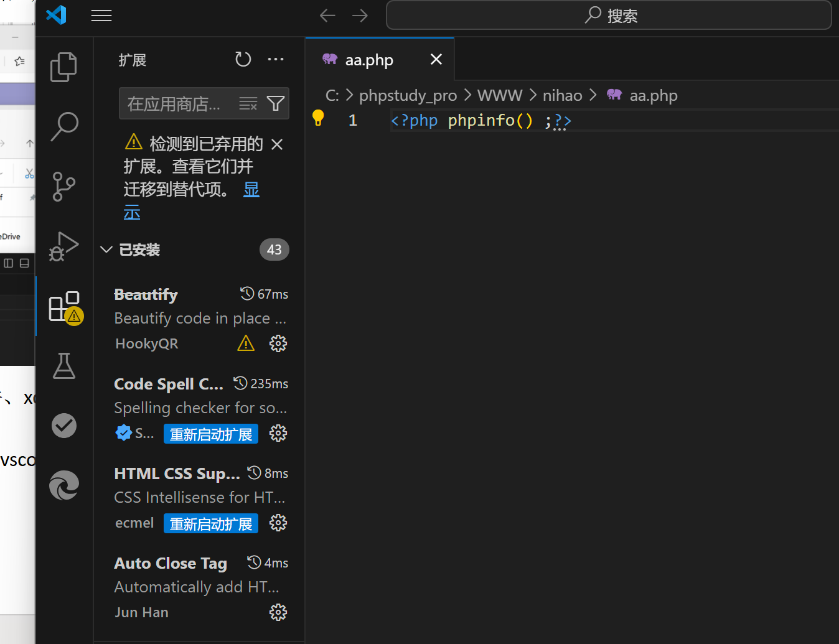Viewport: 839px width, 644px height.
Task: Click the lightbulb code action icon
Action: point(318,117)
